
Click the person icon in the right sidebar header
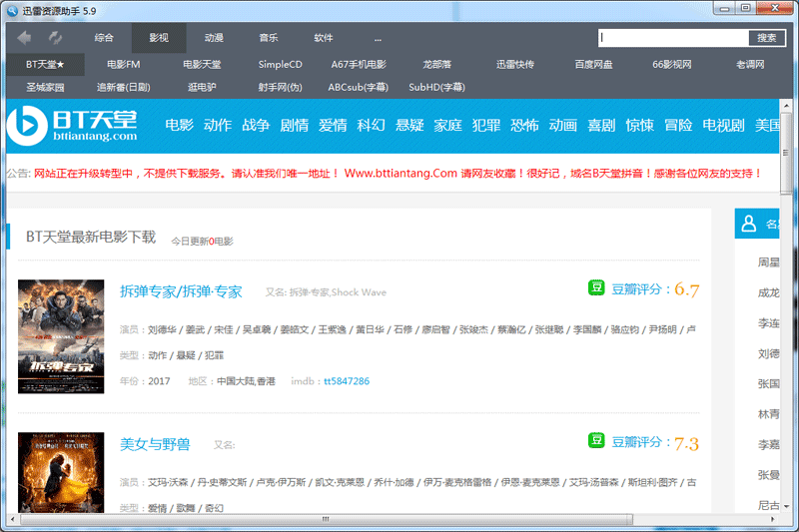pos(747,225)
